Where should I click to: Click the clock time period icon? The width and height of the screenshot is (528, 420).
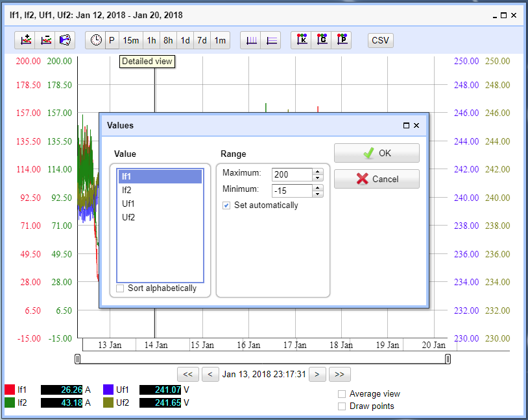coord(96,40)
